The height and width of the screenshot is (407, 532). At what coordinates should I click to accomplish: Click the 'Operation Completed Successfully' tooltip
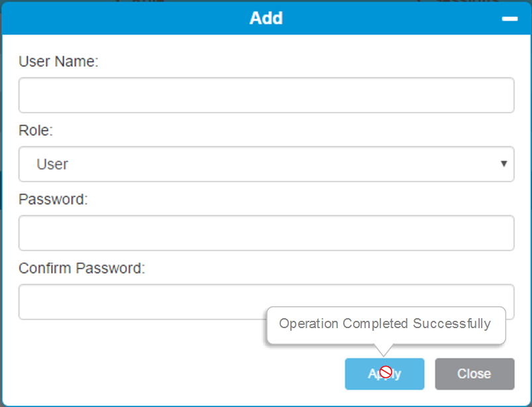(385, 324)
